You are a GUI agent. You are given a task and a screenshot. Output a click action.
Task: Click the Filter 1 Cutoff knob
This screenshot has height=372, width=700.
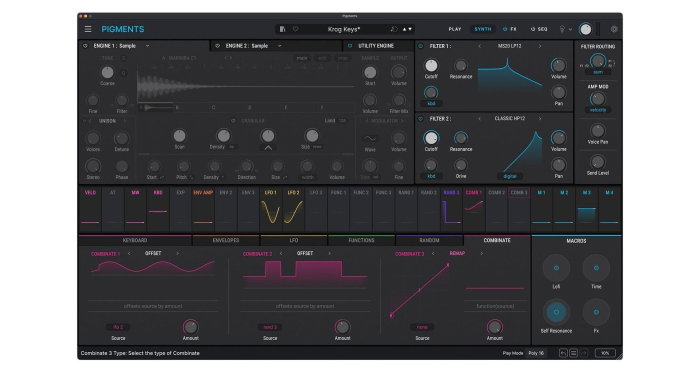pyautogui.click(x=431, y=66)
